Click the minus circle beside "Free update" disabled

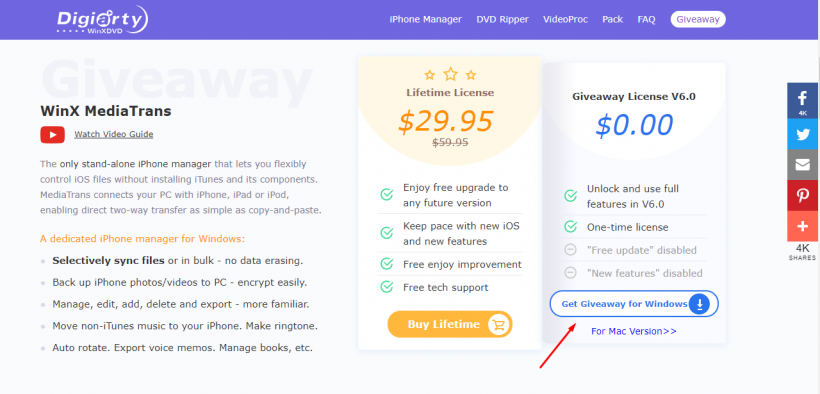tap(570, 250)
